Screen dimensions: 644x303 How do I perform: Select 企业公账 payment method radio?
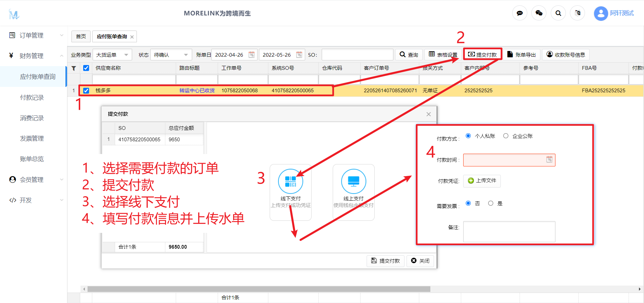coord(506,136)
